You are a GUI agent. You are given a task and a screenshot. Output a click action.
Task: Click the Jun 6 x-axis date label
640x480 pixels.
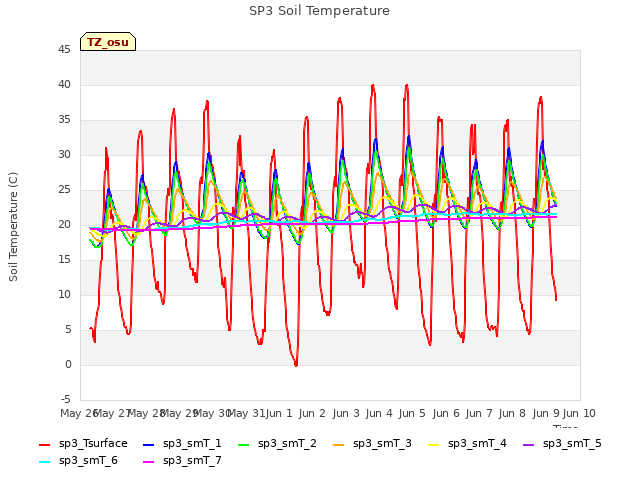click(x=446, y=413)
